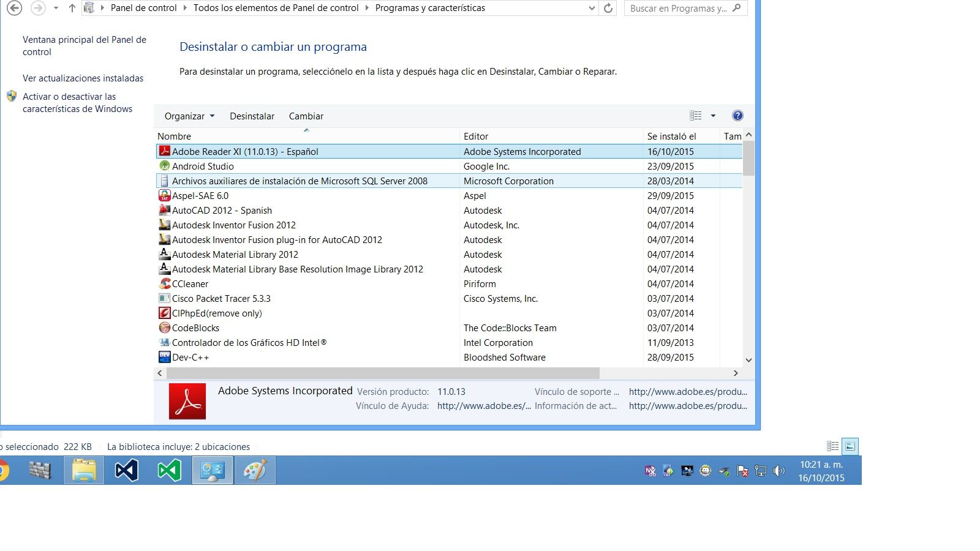The height and width of the screenshot is (551, 980).
Task: Launch Paint from the taskbar
Action: tap(255, 470)
